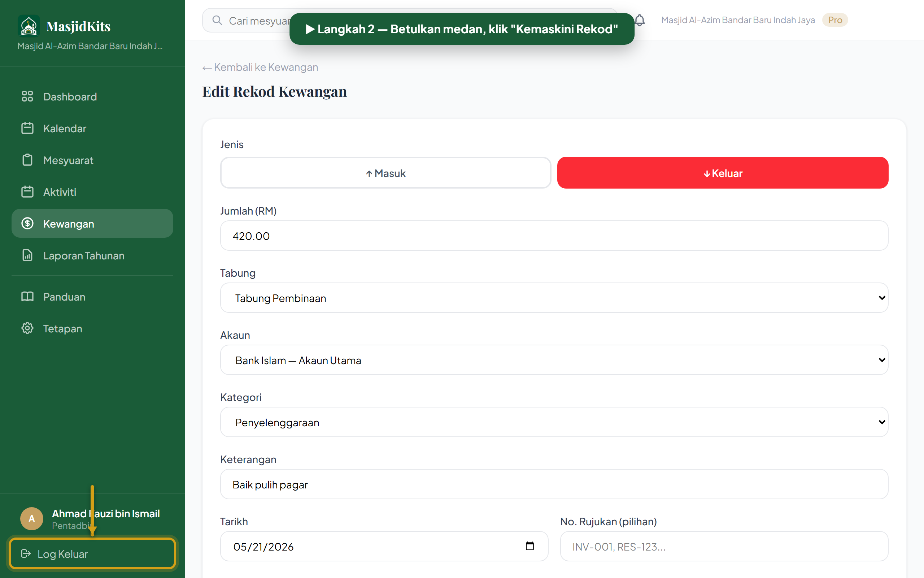Click the Log Keluar button
Screen dimensions: 924x578
(x=92, y=553)
